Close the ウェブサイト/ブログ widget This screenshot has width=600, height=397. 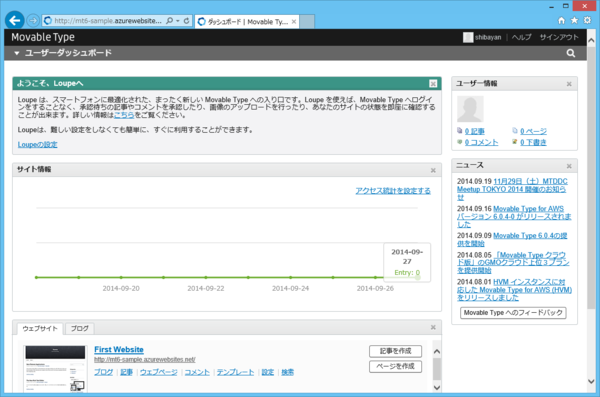[433, 327]
